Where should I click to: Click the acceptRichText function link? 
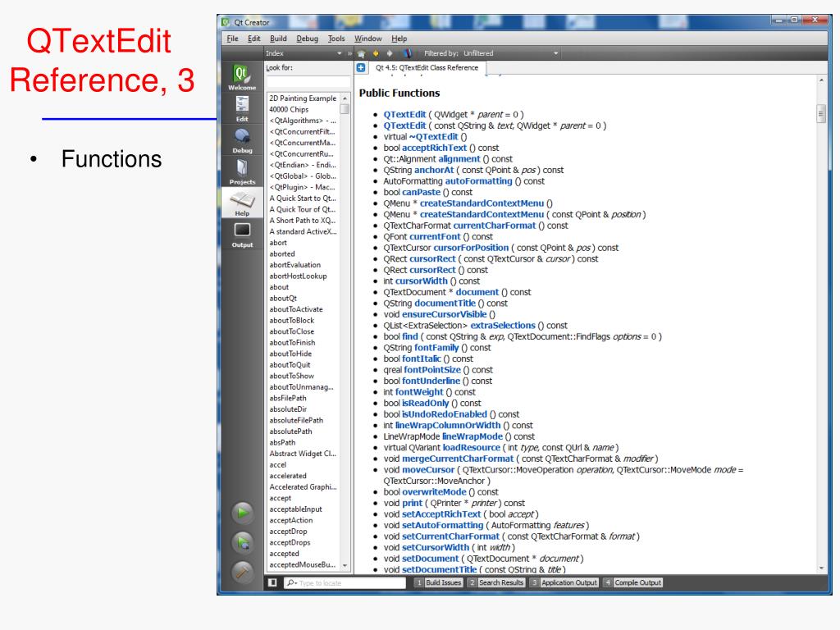click(435, 148)
